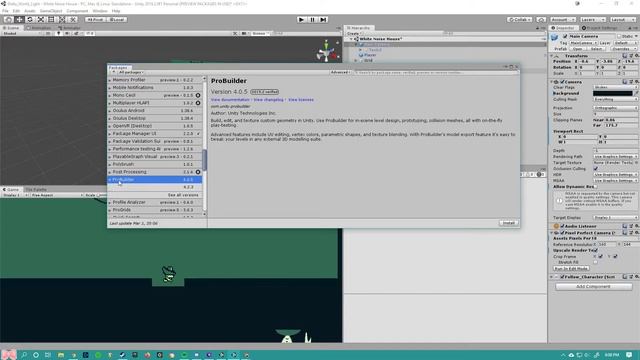Select Polybrush package
The width and height of the screenshot is (640, 360).
point(155,164)
